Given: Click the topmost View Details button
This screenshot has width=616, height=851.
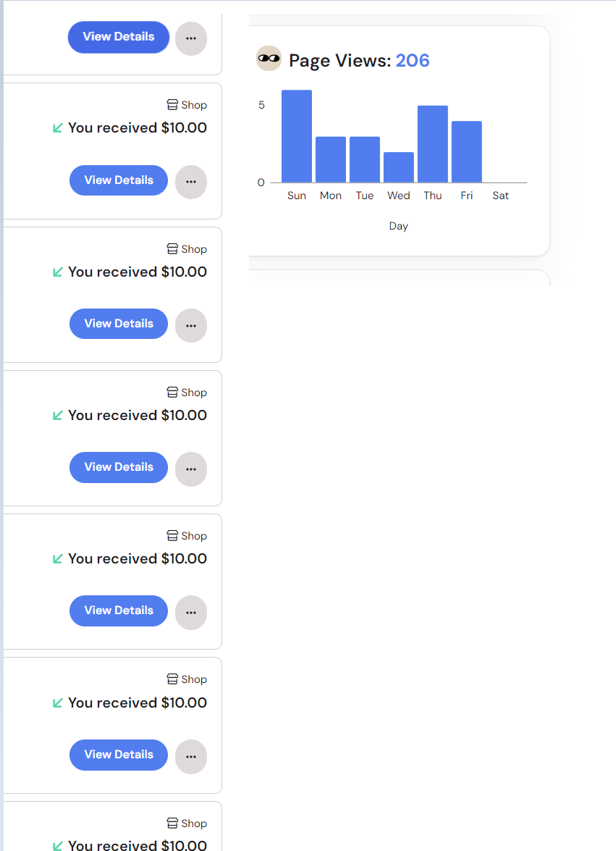Looking at the screenshot, I should point(119,37).
